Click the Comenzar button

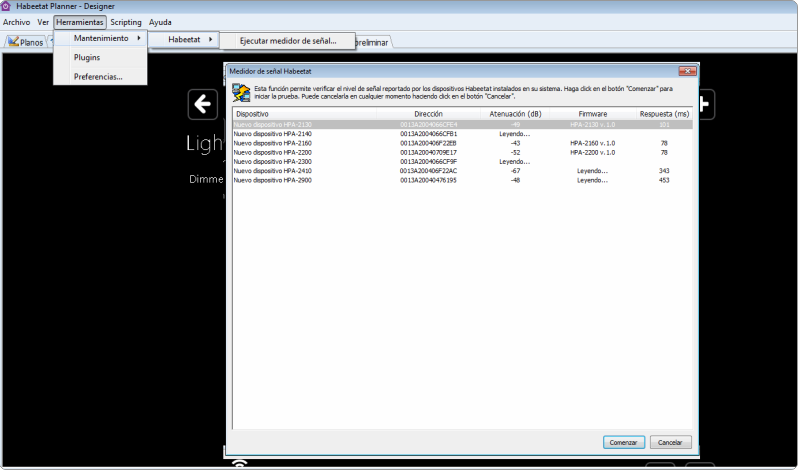pyautogui.click(x=624, y=442)
